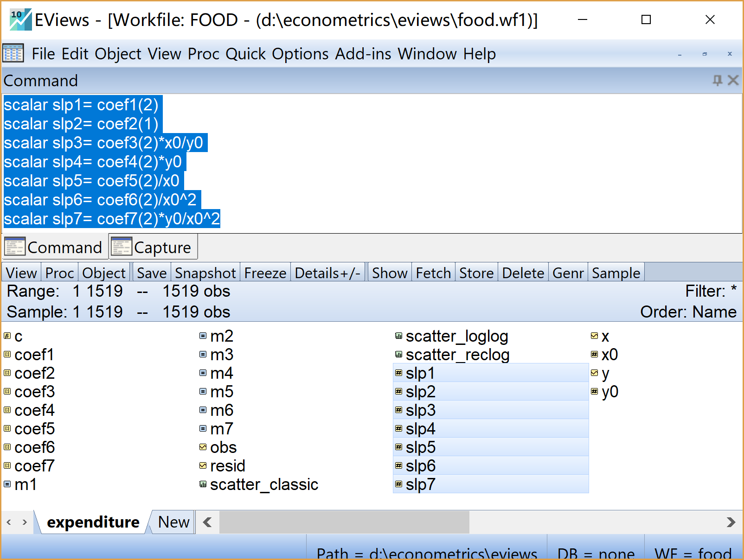Toggle Details+/- in workfile toolbar

click(327, 273)
